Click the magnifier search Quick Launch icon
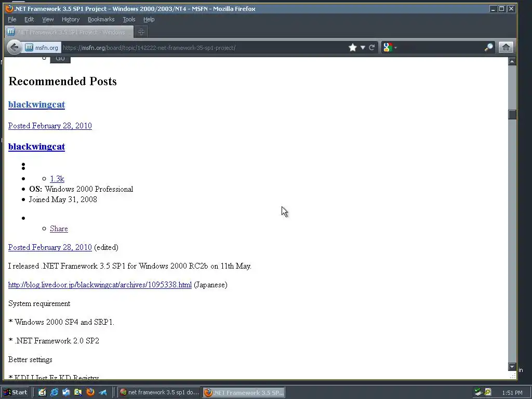The height and width of the screenshot is (399, 532). pyautogui.click(x=78, y=392)
